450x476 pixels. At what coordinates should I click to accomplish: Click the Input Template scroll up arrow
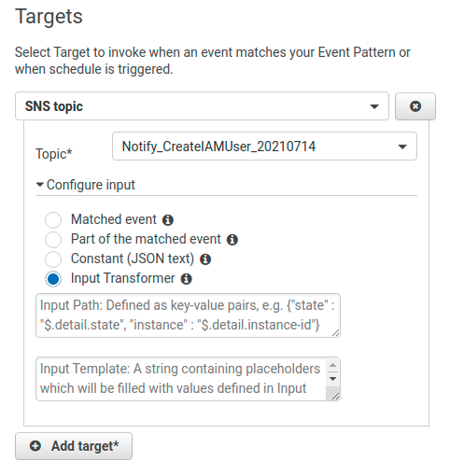333,365
